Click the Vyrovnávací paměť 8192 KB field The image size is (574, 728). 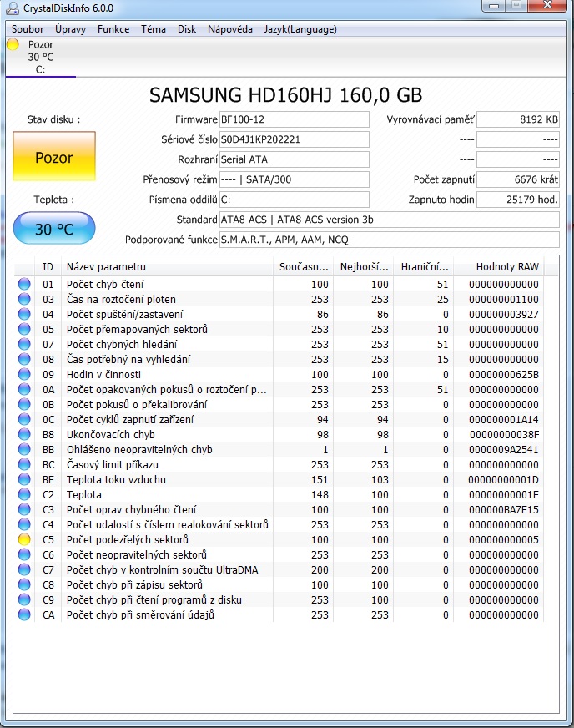(x=518, y=119)
